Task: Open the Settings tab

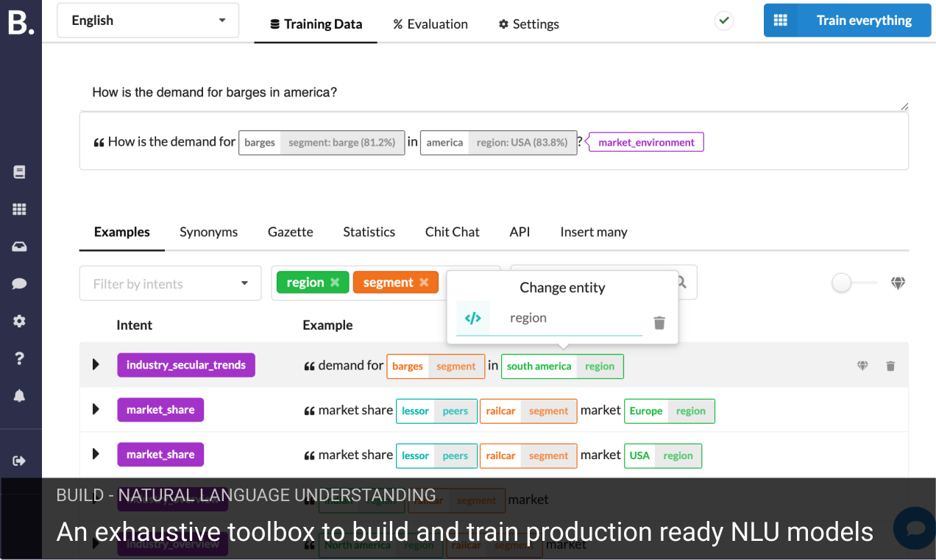Action: [x=528, y=24]
